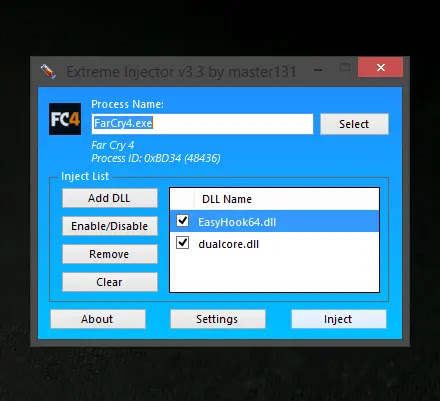Screen dimensions: 440x401
Task: Select the dualcore.dll list row
Action: coord(274,243)
